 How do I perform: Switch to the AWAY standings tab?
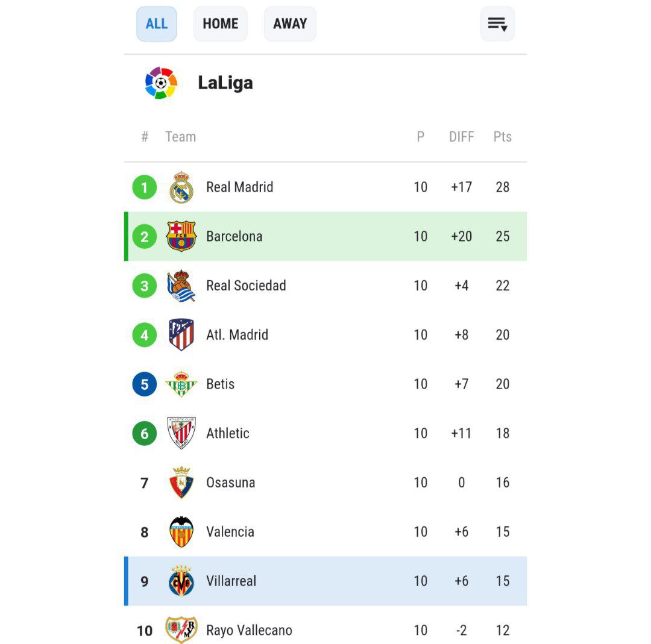(290, 23)
